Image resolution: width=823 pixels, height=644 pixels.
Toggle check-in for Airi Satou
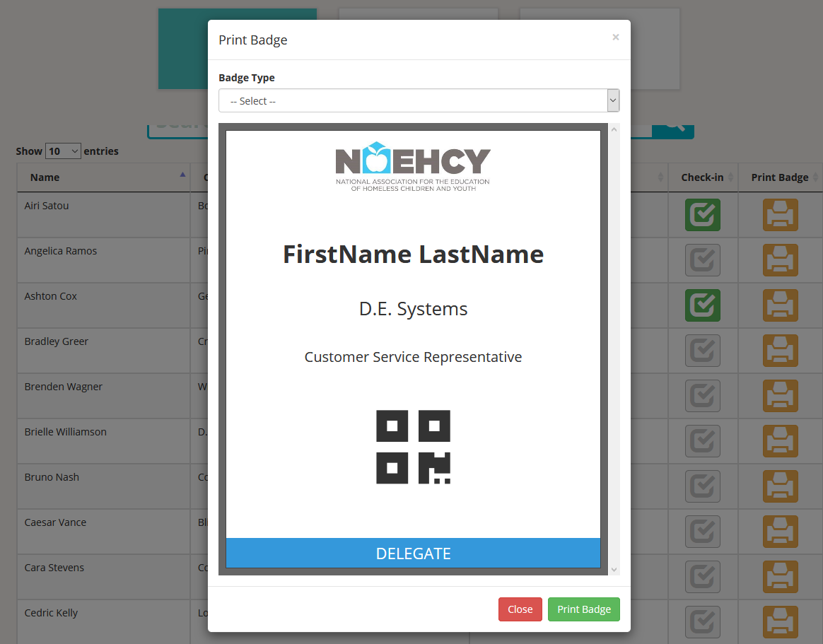coord(703,215)
